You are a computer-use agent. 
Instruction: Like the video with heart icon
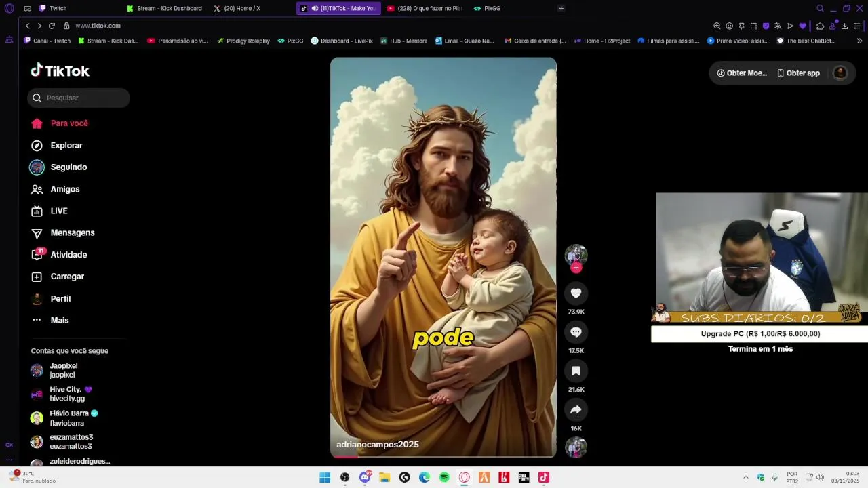tap(576, 293)
